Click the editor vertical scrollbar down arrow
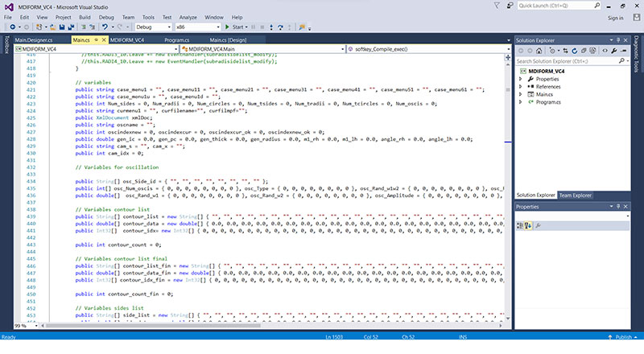The height and width of the screenshot is (354, 644). pyautogui.click(x=508, y=319)
